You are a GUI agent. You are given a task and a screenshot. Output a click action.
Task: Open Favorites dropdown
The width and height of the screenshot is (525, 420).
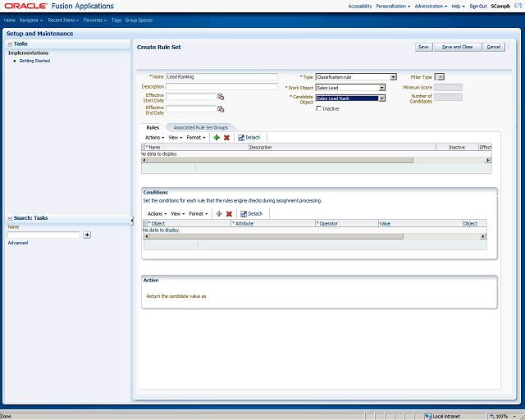point(95,21)
